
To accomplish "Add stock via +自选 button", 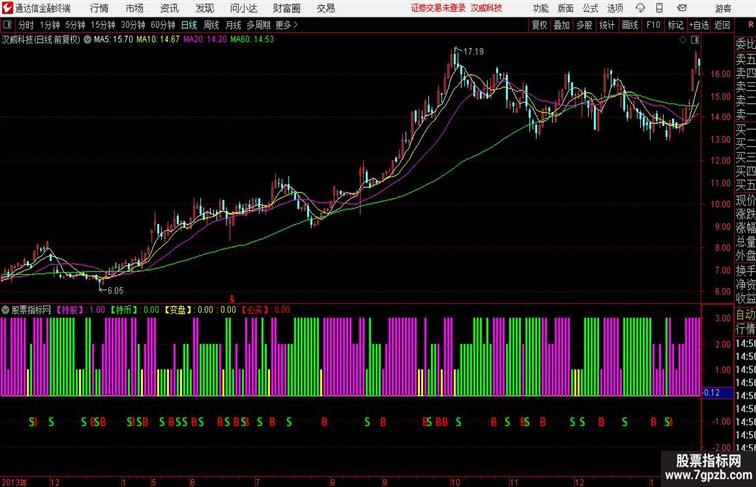I will click(699, 25).
